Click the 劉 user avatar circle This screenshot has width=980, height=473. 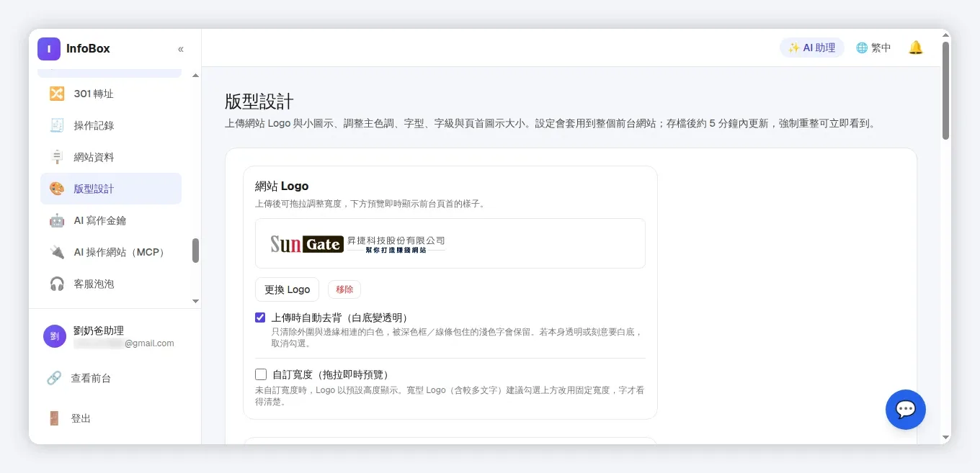55,336
